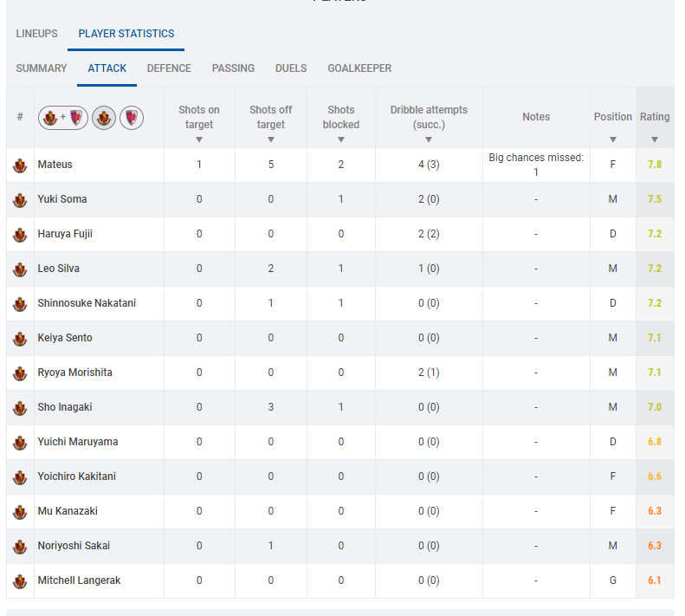The image size is (685, 616).
Task: Open Noriyoshi Sakai player profile
Action: pyautogui.click(x=74, y=546)
